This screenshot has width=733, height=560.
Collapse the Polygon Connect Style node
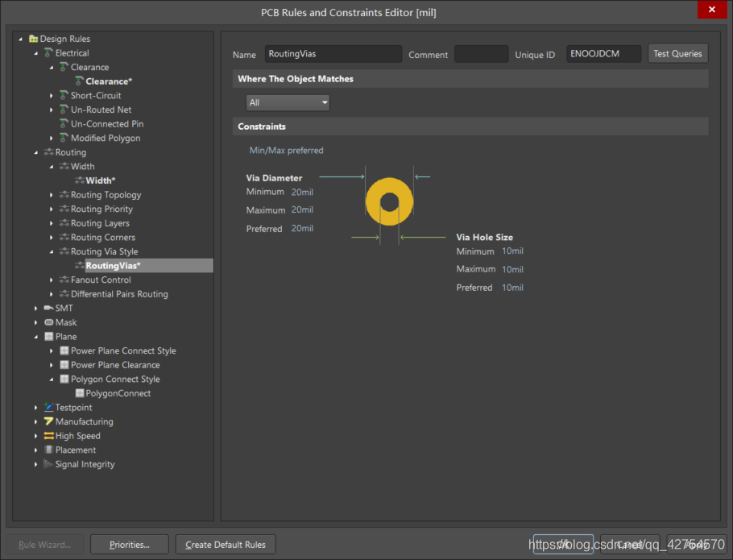(52, 379)
